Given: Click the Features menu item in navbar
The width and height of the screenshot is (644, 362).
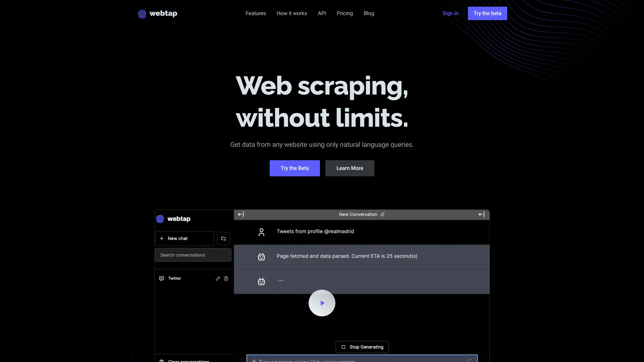Looking at the screenshot, I should coord(255,13).
